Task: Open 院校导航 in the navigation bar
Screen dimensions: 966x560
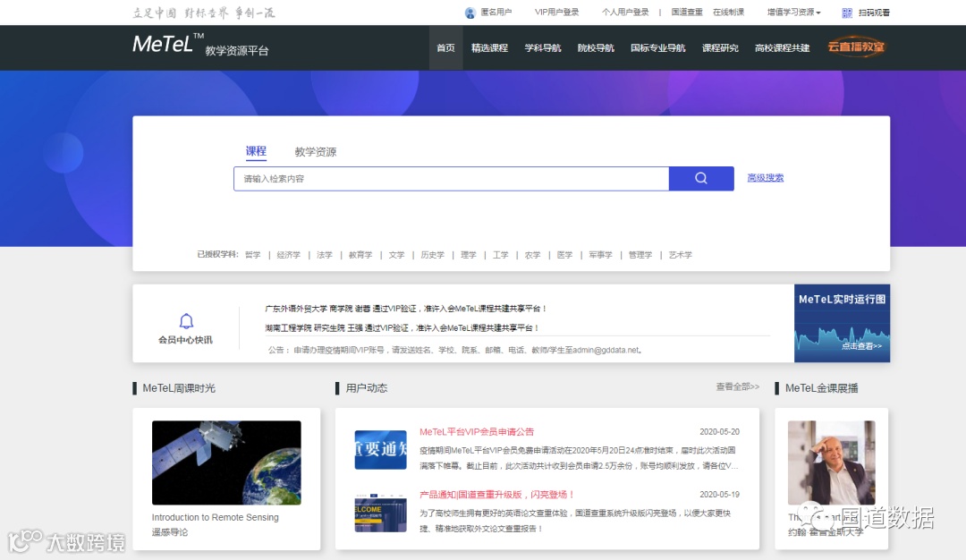Action: click(x=596, y=47)
